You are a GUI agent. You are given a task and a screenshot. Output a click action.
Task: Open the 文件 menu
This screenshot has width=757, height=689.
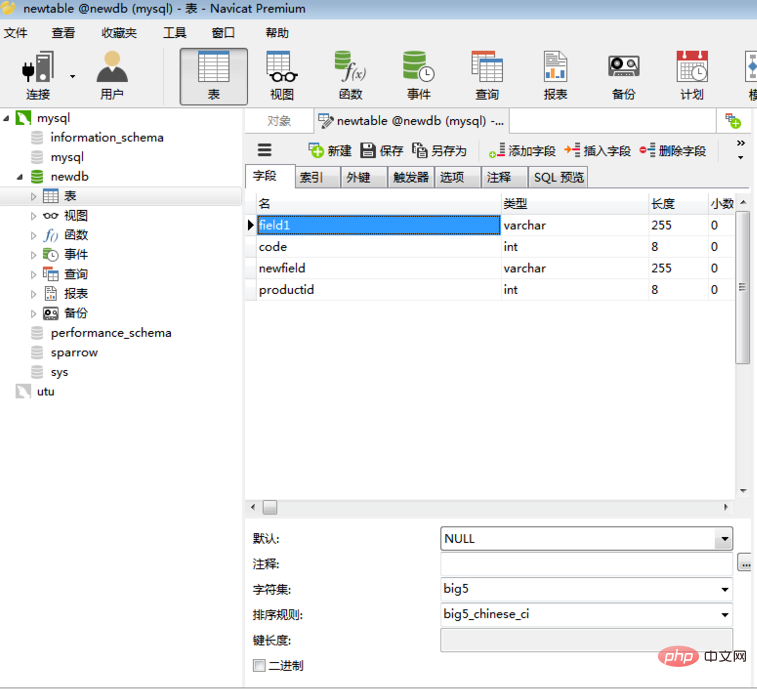coord(15,33)
